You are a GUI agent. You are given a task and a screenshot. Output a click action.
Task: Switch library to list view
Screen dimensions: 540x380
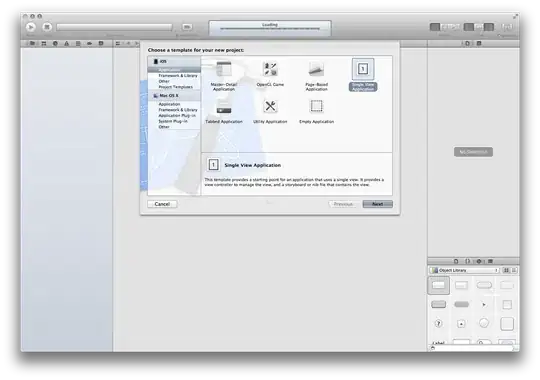click(x=513, y=270)
